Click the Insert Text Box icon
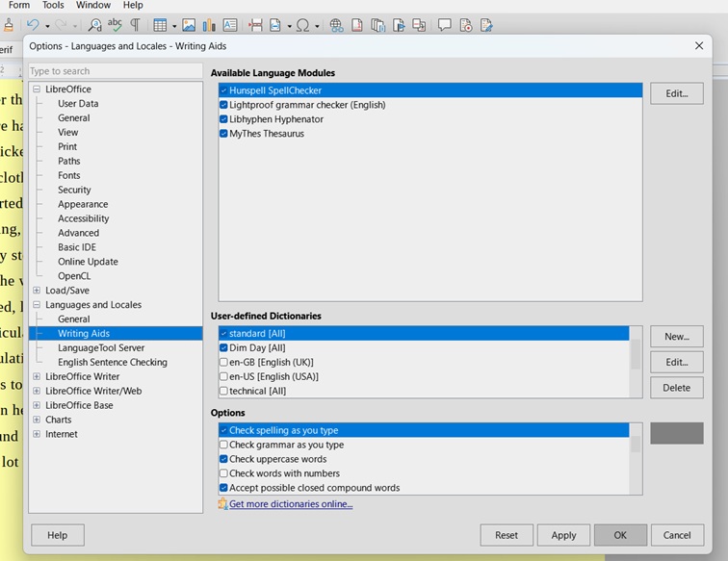Screen dimensions: 728x561 click(230, 25)
